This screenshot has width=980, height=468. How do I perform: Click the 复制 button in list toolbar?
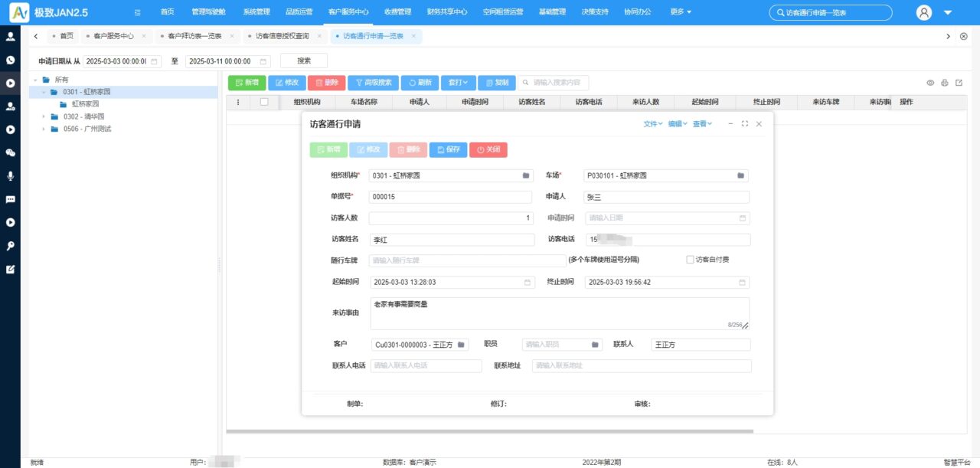[x=497, y=83]
